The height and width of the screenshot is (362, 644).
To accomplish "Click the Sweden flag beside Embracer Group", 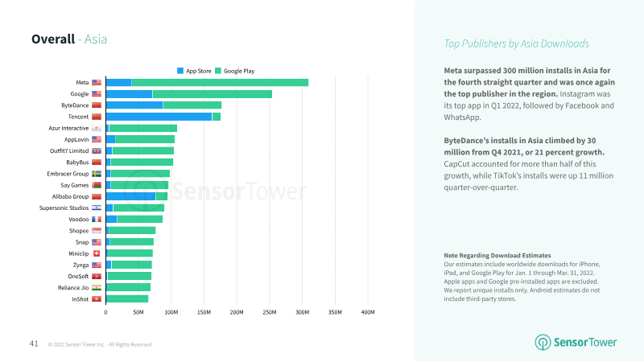I will point(97,174).
